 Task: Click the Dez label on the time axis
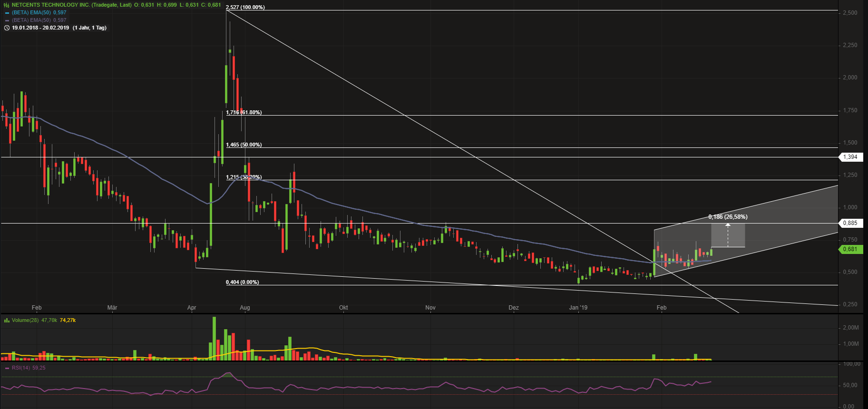point(514,308)
